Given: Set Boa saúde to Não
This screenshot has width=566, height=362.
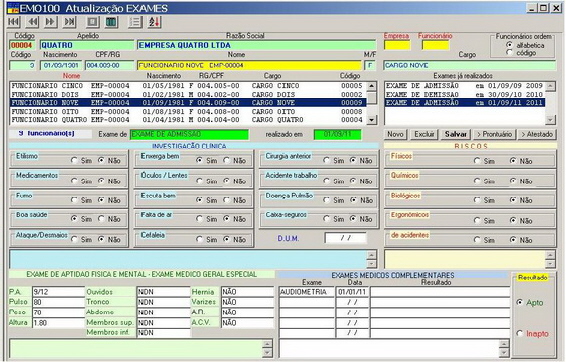Looking at the screenshot, I should [101, 219].
